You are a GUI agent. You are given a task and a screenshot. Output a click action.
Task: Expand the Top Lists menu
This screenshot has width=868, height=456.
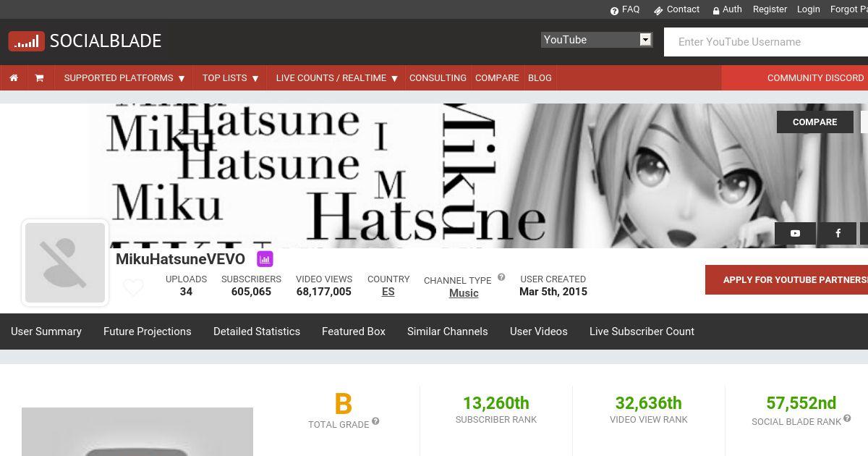coord(231,77)
